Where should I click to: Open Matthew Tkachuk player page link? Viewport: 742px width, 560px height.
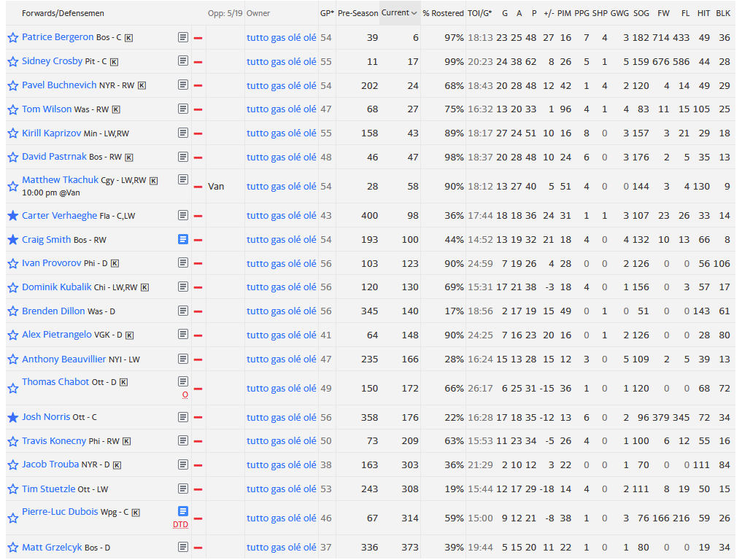pos(60,180)
